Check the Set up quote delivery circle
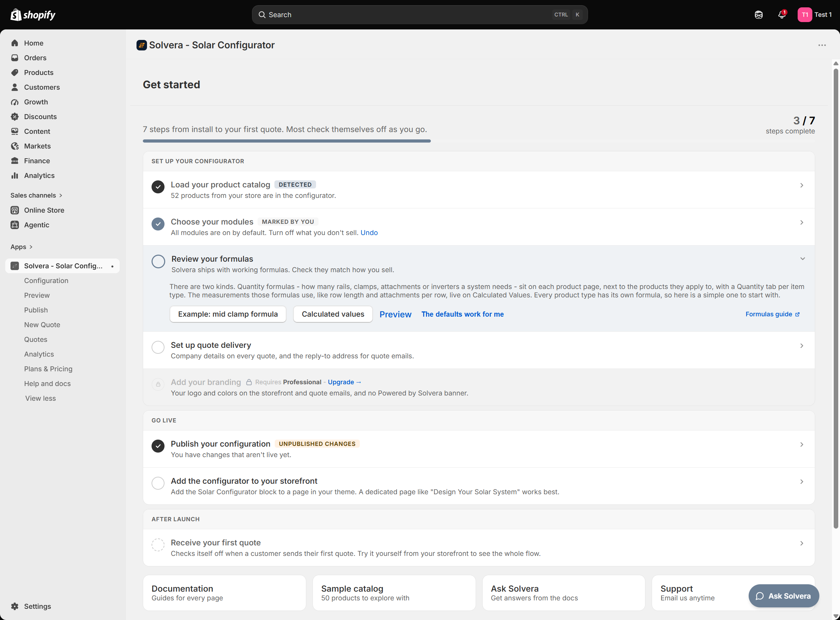 coord(158,347)
